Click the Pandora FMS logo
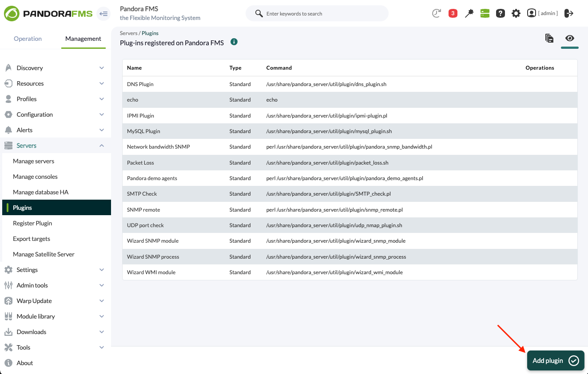The width and height of the screenshot is (588, 374). [x=48, y=14]
